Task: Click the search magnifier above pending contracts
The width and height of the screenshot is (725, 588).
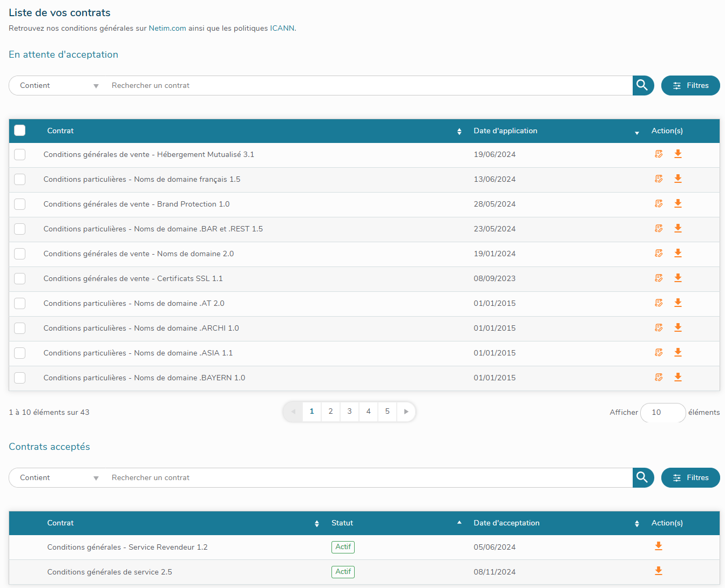Action: (642, 85)
